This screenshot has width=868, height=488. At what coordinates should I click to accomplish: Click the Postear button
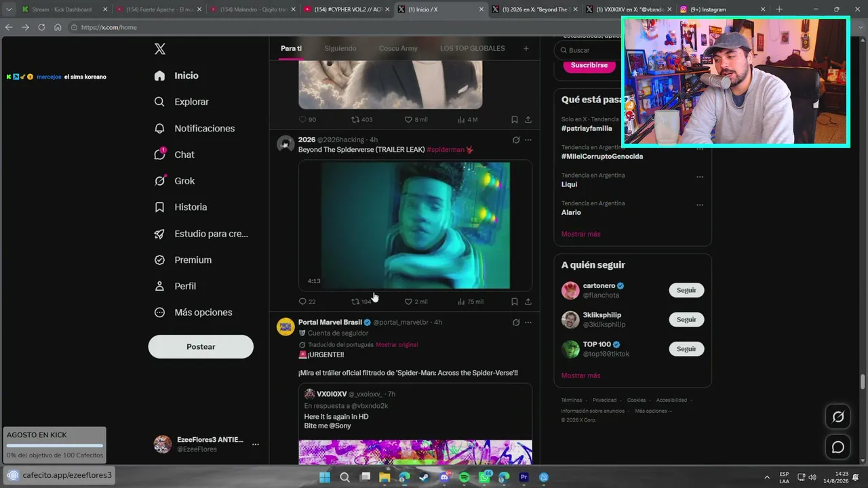(201, 347)
